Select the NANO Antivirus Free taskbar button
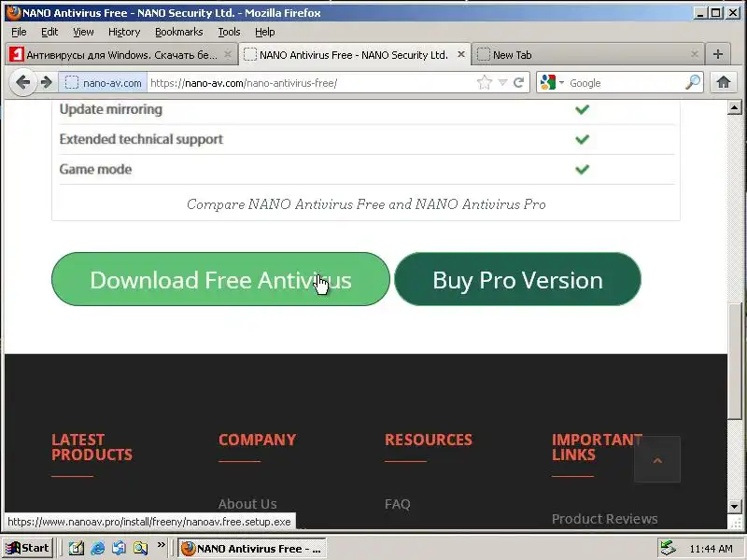This screenshot has width=747, height=560. pos(252,549)
